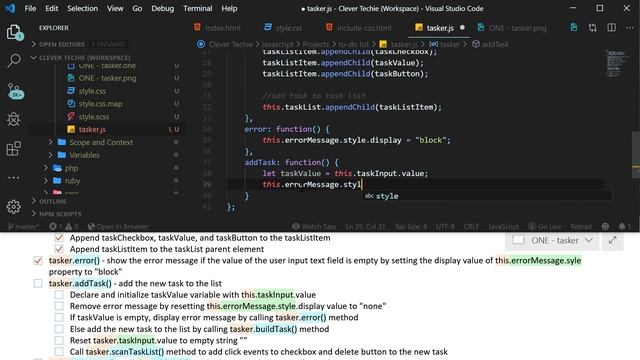Select style.css in the explorer tree

tap(92, 91)
